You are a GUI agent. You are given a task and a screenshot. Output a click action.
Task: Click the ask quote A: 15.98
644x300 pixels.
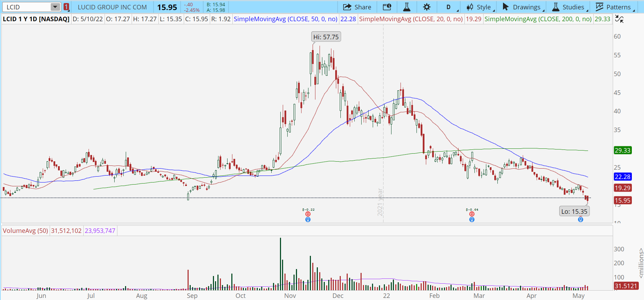(216, 10)
